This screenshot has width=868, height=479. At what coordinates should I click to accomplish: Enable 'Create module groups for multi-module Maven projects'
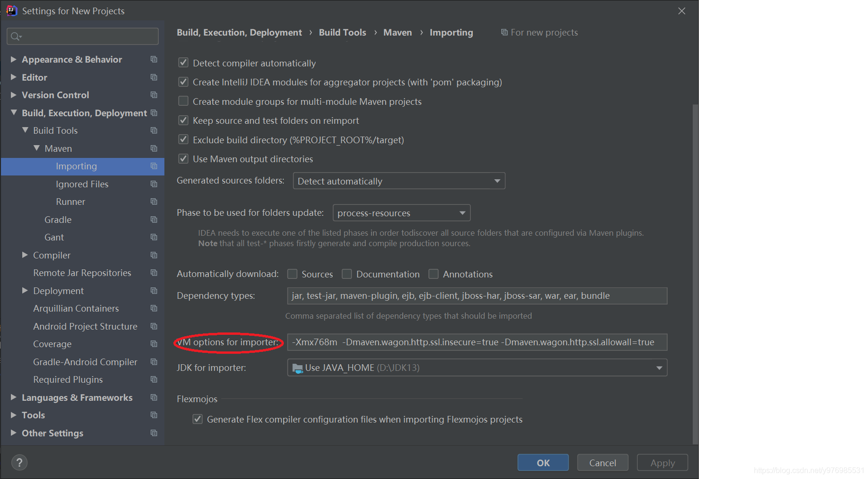(183, 101)
